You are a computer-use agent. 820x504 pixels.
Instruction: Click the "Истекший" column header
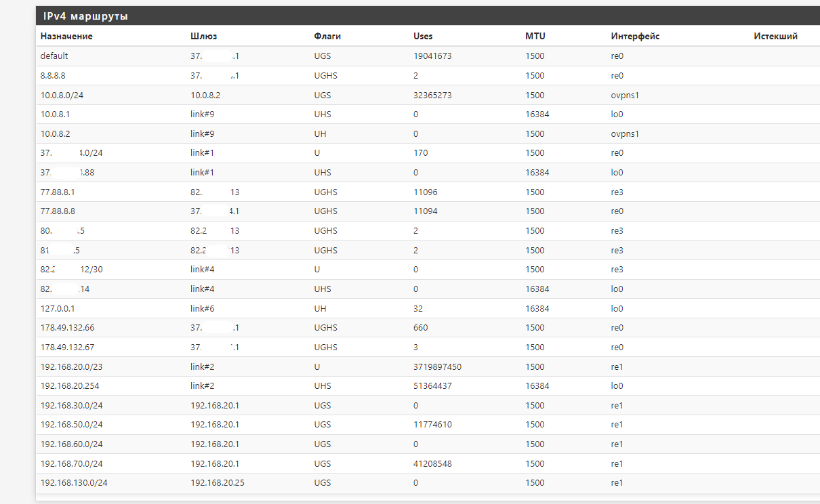[x=775, y=37]
